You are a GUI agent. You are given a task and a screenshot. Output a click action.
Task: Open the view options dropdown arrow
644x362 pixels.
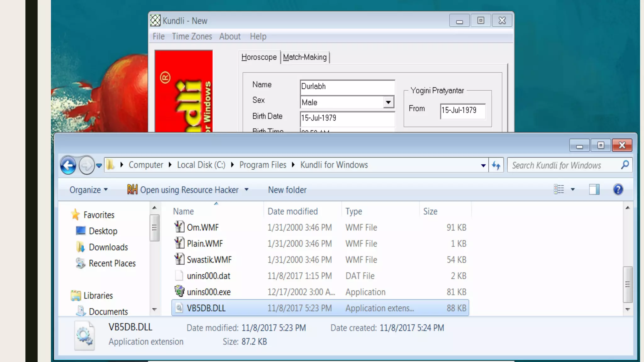pos(573,189)
